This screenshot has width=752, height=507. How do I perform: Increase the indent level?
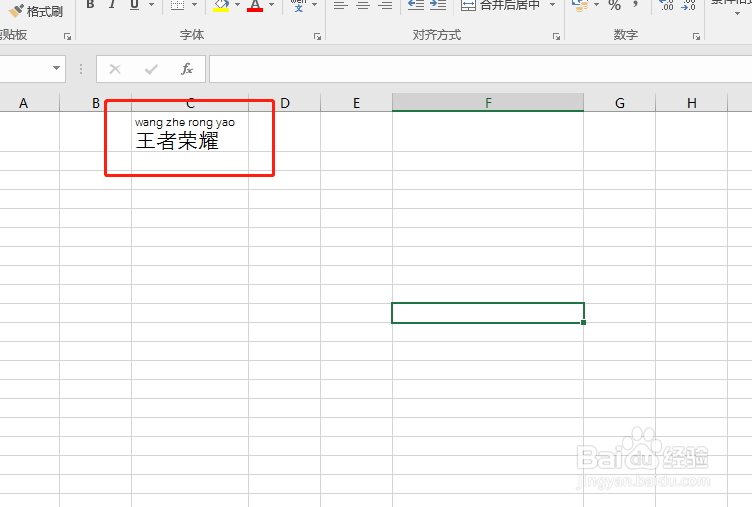438,5
